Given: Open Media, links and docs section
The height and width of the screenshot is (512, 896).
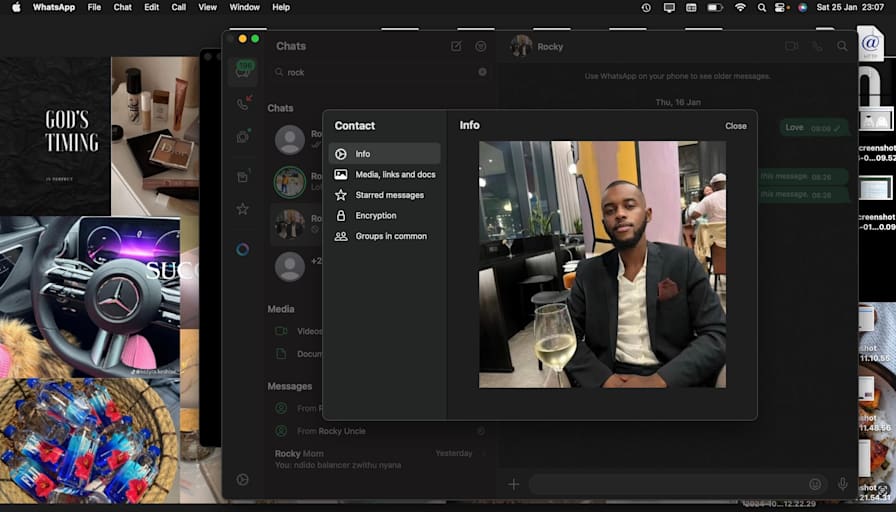Looking at the screenshot, I should click(x=384, y=174).
